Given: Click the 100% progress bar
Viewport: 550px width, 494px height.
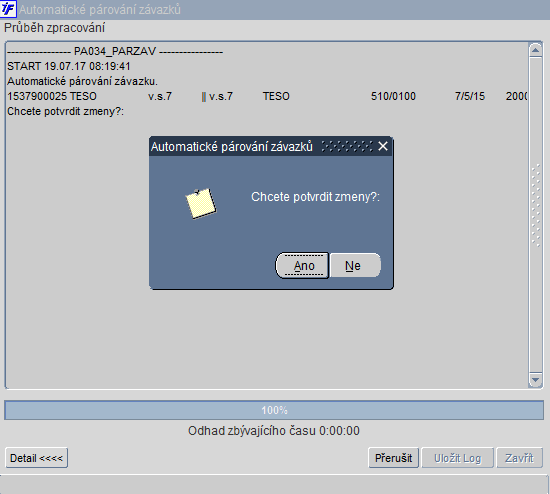Looking at the screenshot, I should (x=274, y=410).
